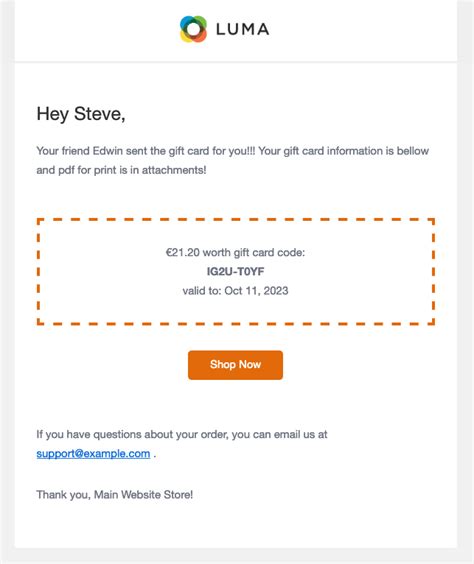Click the period after the support email link

click(x=155, y=456)
